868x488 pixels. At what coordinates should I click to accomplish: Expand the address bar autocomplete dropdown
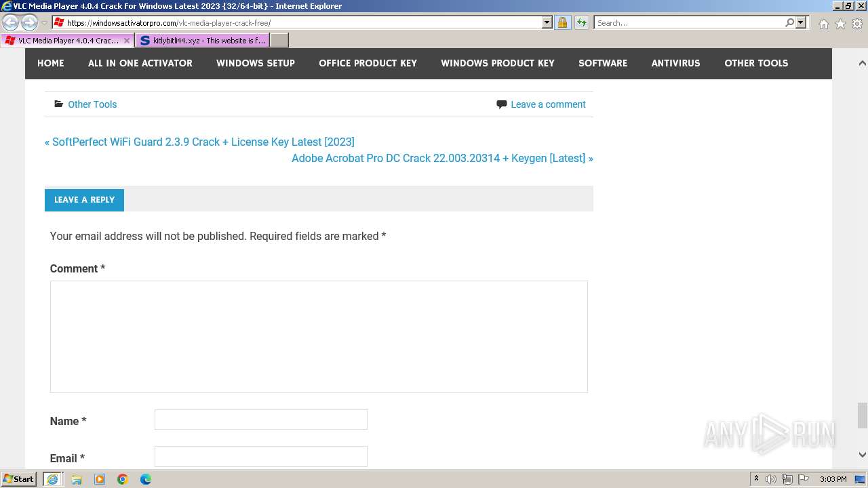point(547,22)
